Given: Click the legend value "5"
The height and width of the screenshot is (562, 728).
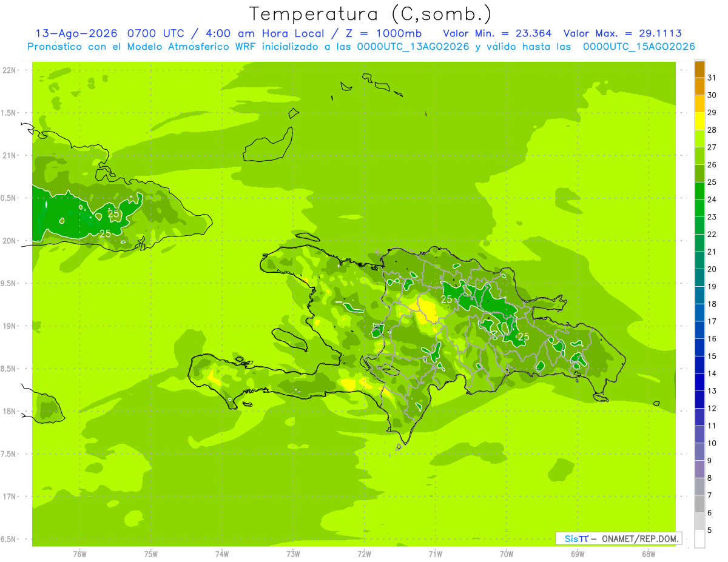Looking at the screenshot, I should click(x=710, y=530).
